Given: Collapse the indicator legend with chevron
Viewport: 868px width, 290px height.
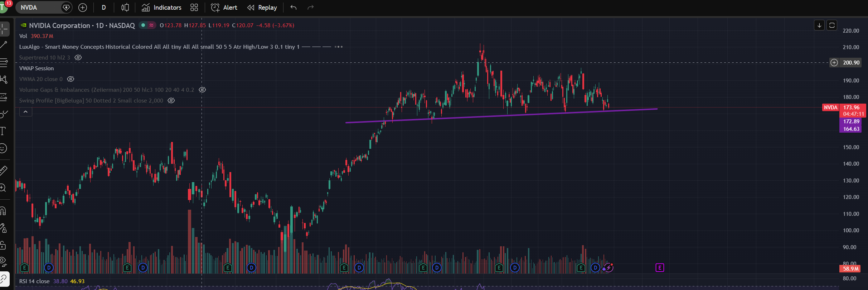Looking at the screenshot, I should pyautogui.click(x=25, y=112).
